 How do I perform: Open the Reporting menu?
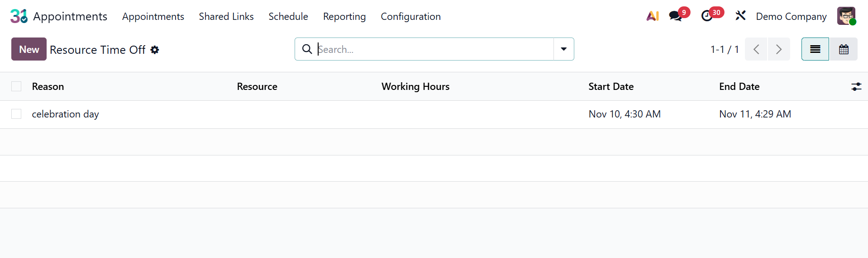344,16
